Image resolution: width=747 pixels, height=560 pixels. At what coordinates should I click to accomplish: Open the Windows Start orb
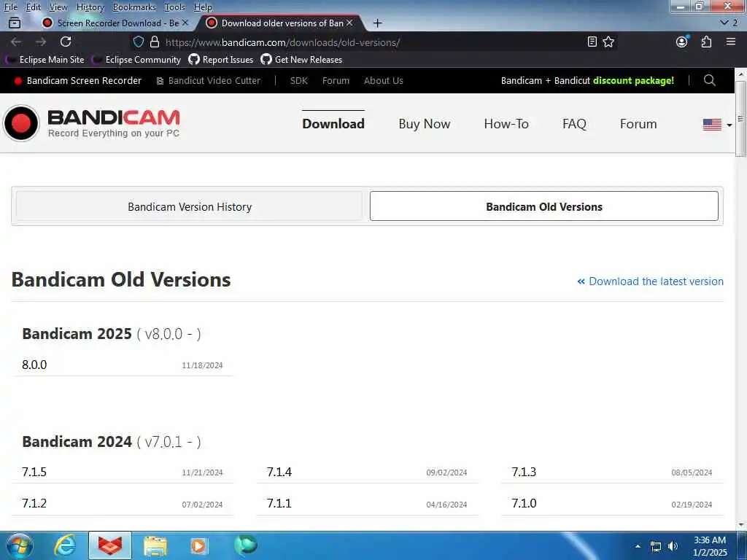click(x=20, y=545)
